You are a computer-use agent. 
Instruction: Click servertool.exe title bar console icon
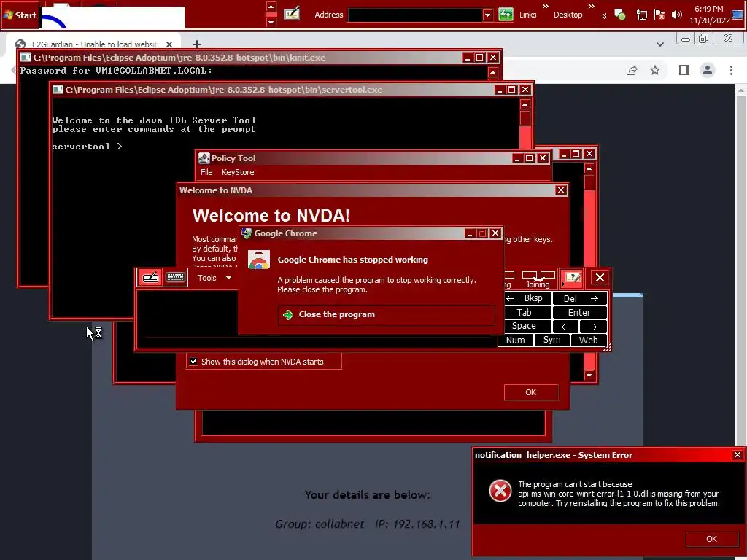click(x=58, y=90)
